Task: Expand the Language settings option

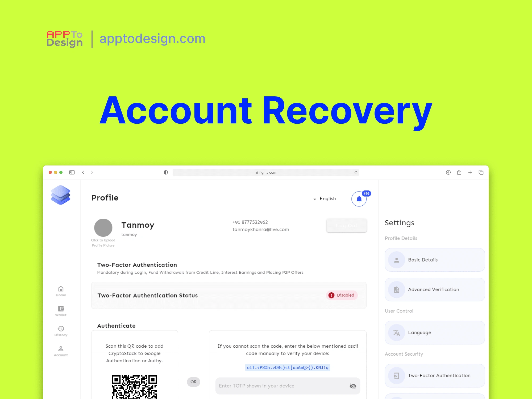Action: click(x=435, y=332)
